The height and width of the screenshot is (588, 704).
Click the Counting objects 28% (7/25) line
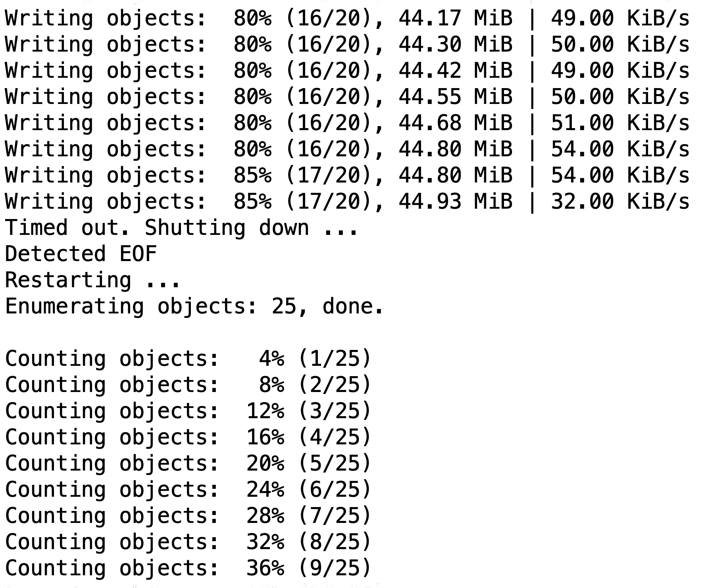point(188,516)
